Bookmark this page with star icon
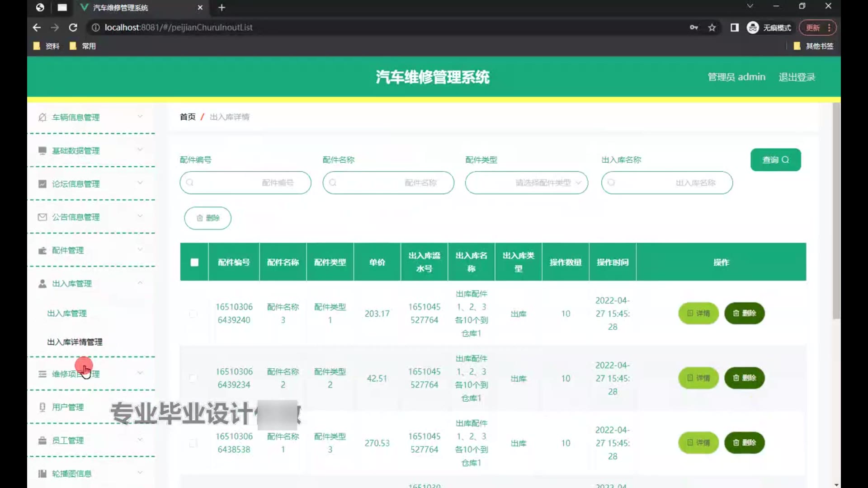 coord(712,28)
